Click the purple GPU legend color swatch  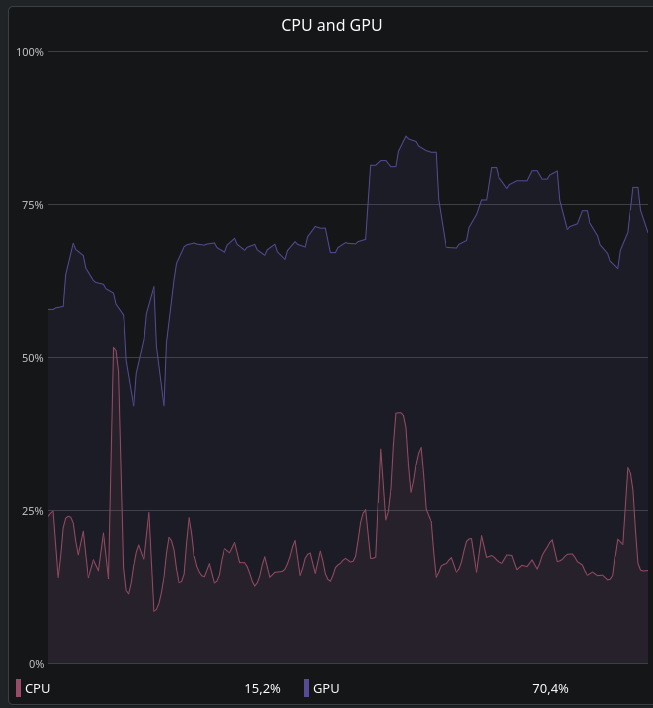[x=306, y=688]
